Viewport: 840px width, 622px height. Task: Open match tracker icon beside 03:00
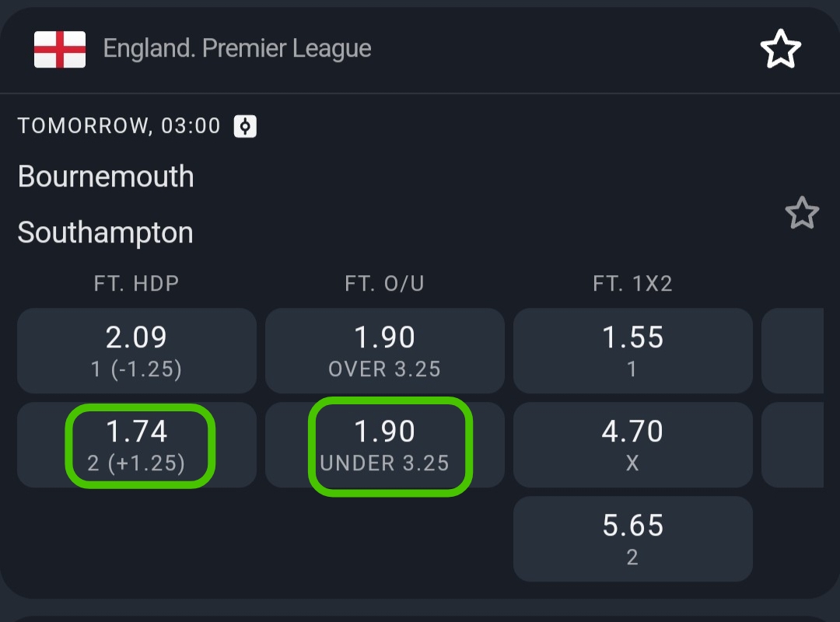tap(245, 126)
